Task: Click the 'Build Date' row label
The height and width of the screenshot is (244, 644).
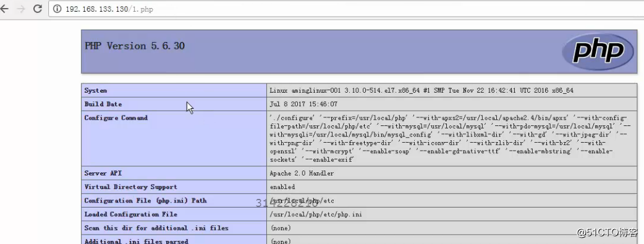Action: pos(103,104)
